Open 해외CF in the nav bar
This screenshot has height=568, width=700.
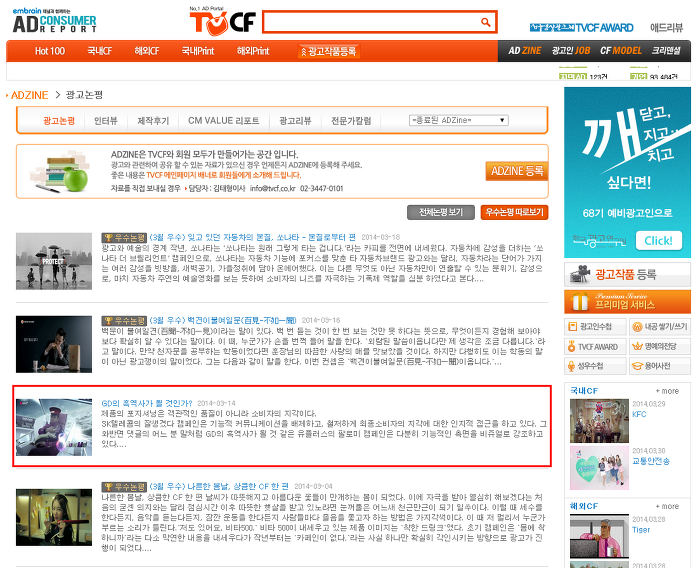coord(147,51)
